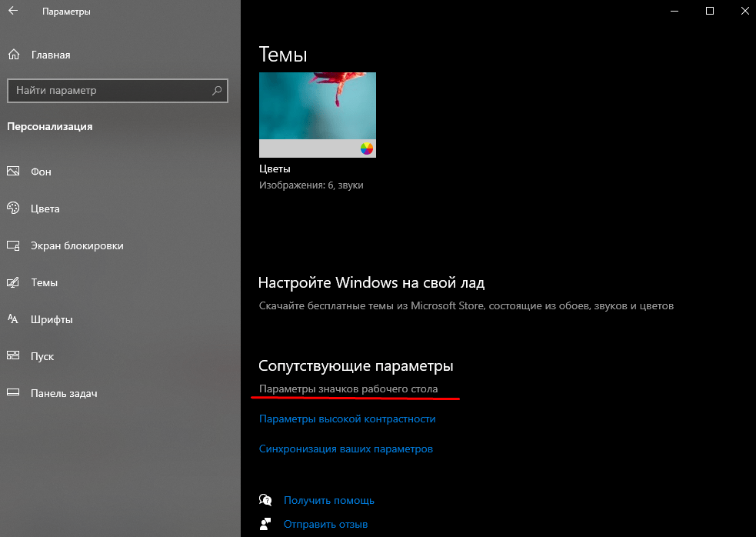The height and width of the screenshot is (537, 756).
Task: Open Параметры значков рабочего стола link
Action: [x=348, y=389]
